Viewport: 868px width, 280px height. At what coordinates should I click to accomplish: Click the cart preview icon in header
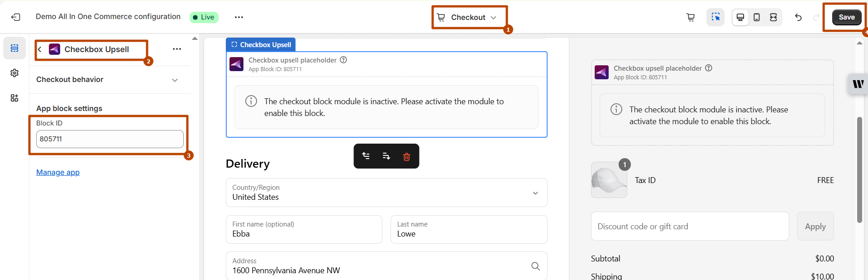point(690,17)
